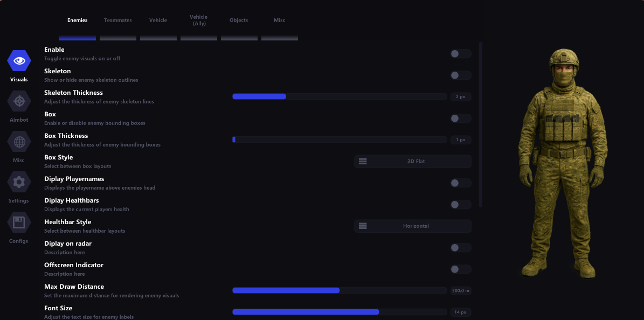644x320 pixels.
Task: Toggle the Skeleton outlines switch
Action: point(460,75)
